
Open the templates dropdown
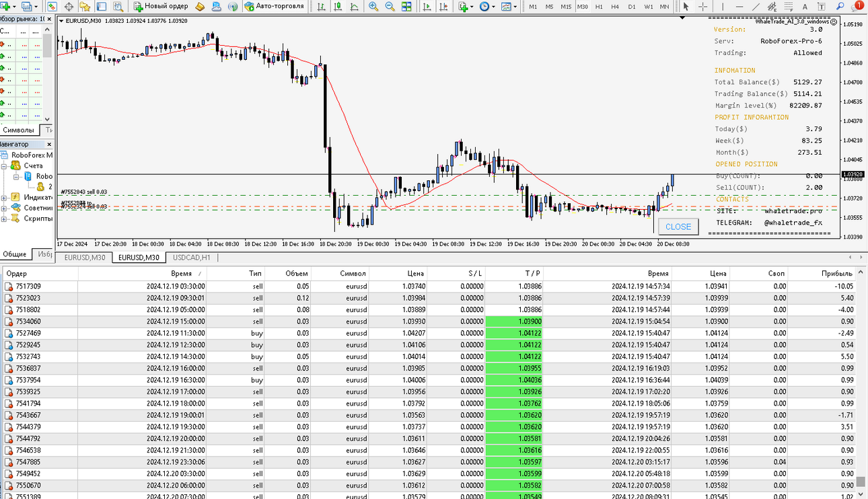[509, 7]
